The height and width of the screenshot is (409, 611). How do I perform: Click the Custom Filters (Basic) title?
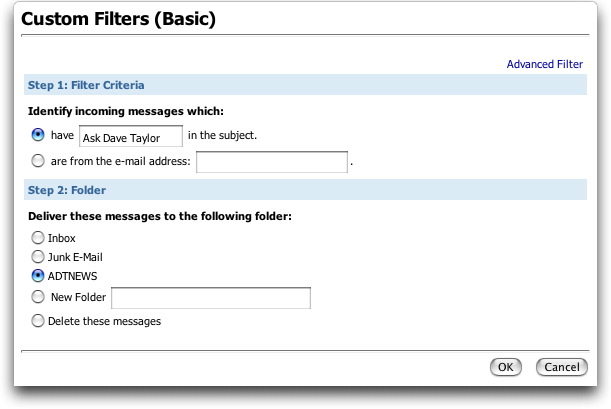click(x=118, y=19)
